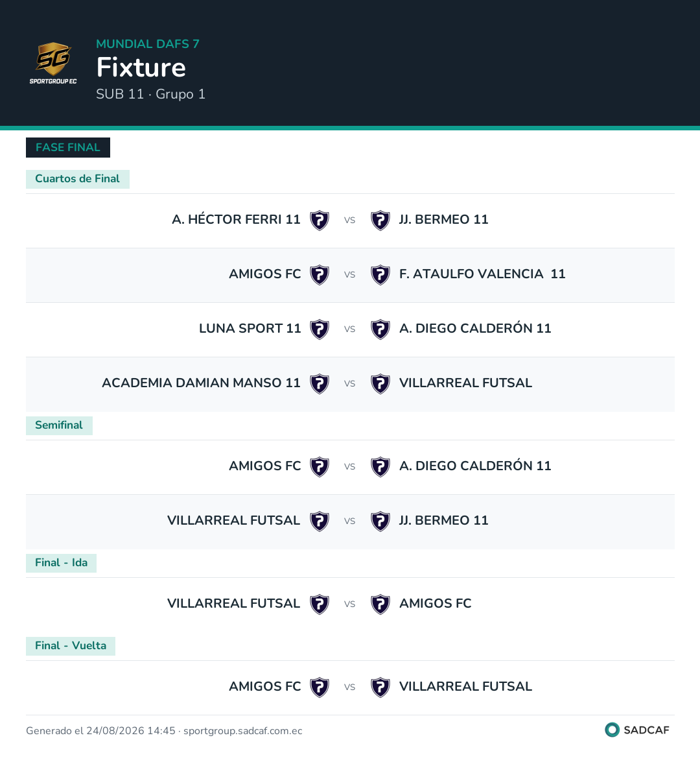Image resolution: width=700 pixels, height=764 pixels.
Task: Click the sportgroup.sadcaf.com.ec footer text
Action: 243,731
